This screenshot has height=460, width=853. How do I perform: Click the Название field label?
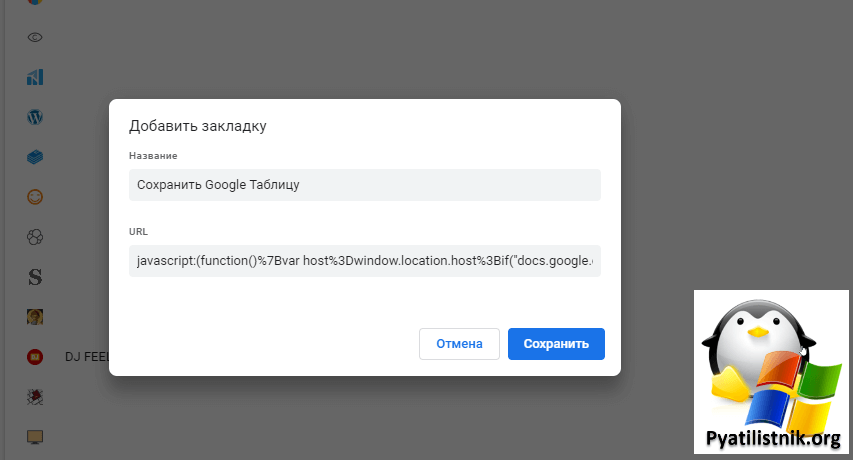(153, 156)
